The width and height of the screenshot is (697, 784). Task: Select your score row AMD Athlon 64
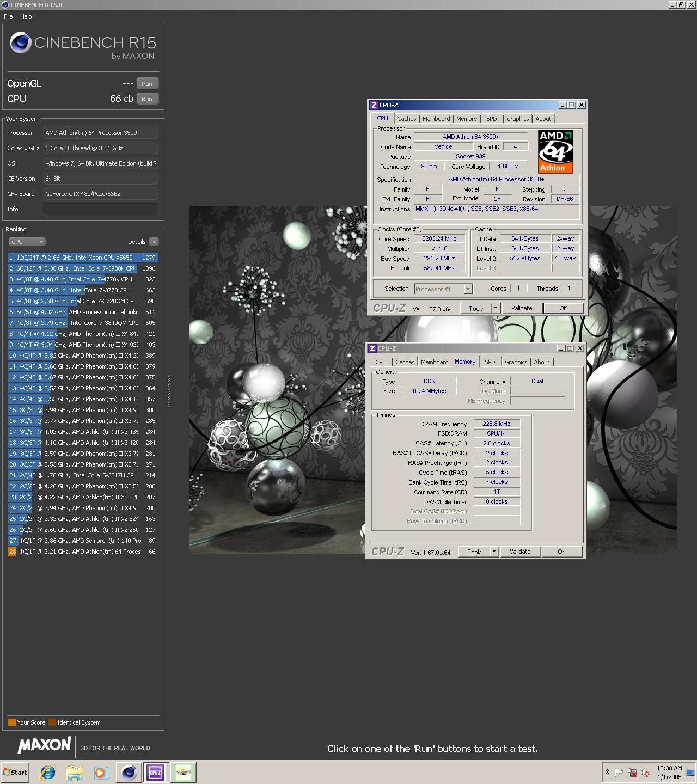coord(83,552)
